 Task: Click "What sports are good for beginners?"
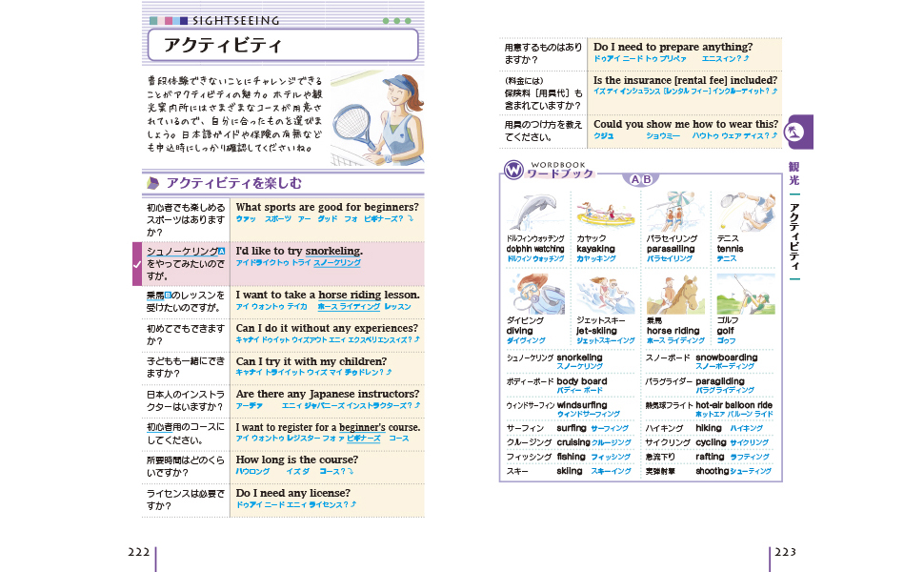327,207
